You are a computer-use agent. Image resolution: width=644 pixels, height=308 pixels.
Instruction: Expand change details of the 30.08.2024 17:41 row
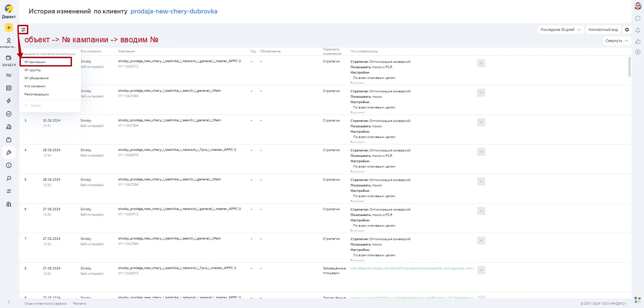481,122
